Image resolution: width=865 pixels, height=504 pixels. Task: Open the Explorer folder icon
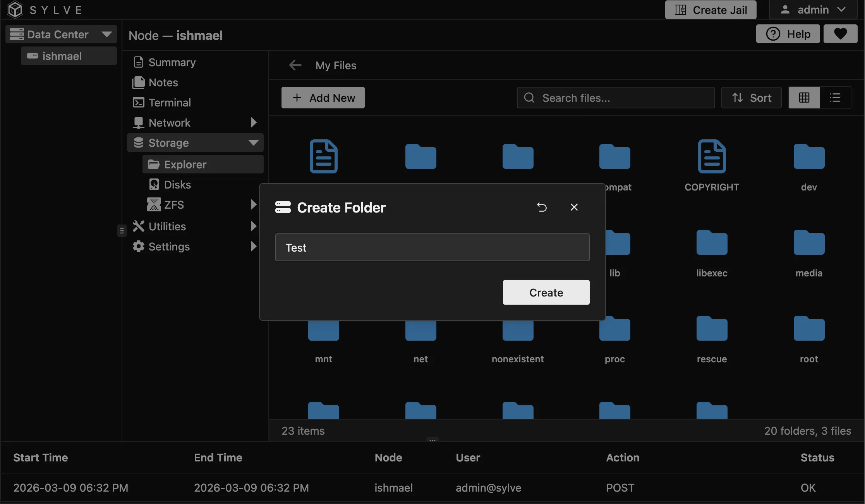pyautogui.click(x=154, y=164)
